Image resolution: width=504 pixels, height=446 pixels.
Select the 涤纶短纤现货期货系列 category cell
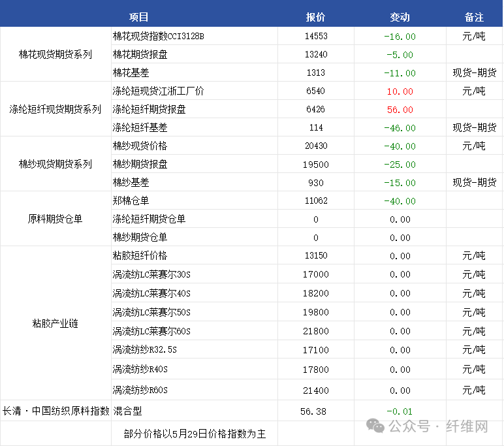[55, 109]
